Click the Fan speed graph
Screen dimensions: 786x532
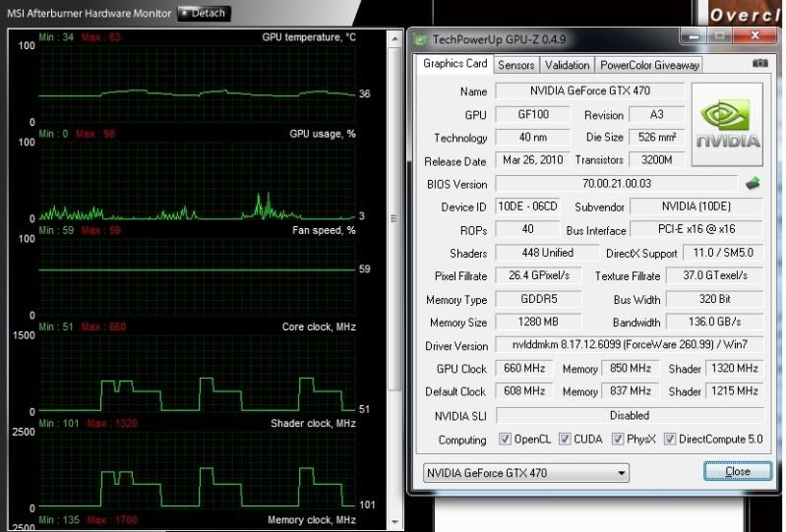197,276
